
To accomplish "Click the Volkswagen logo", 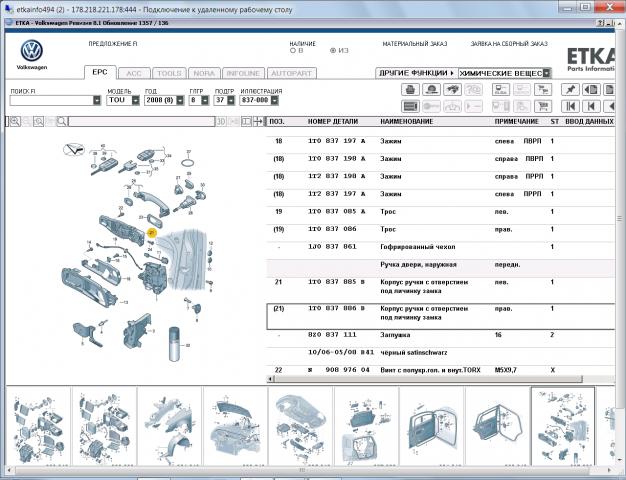I will tap(32, 51).
